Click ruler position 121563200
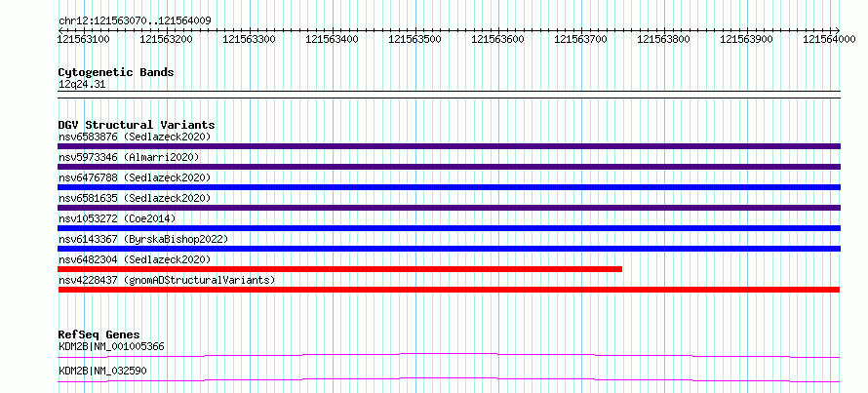868x393 pixels. 167,39
